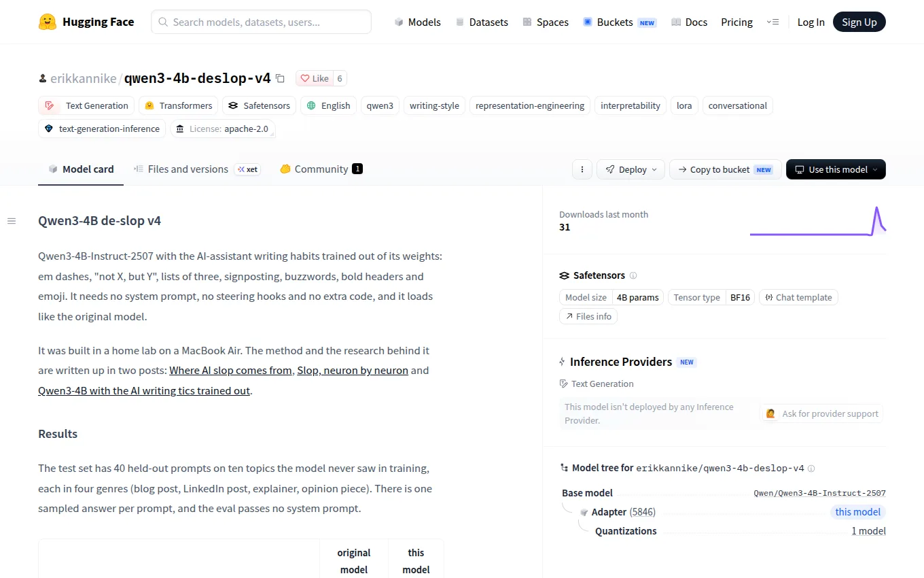Viewport: 924px width, 578px height.
Task: Like this model
Action: point(315,78)
